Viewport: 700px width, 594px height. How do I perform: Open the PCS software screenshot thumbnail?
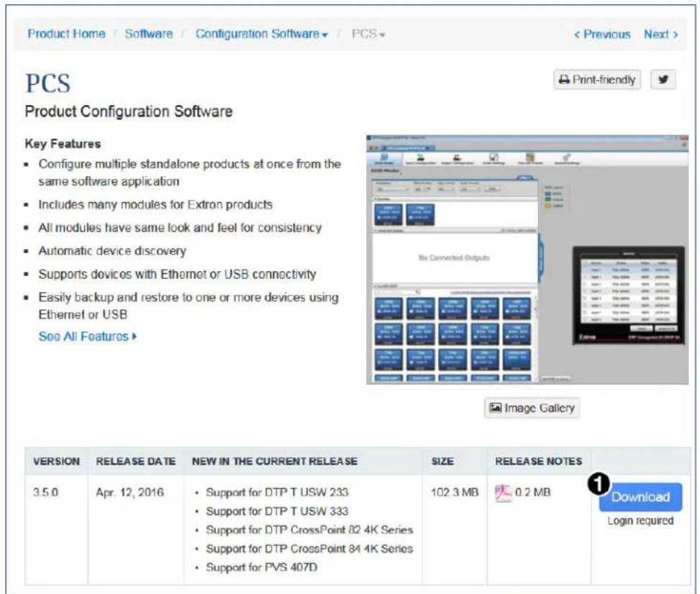(x=527, y=260)
